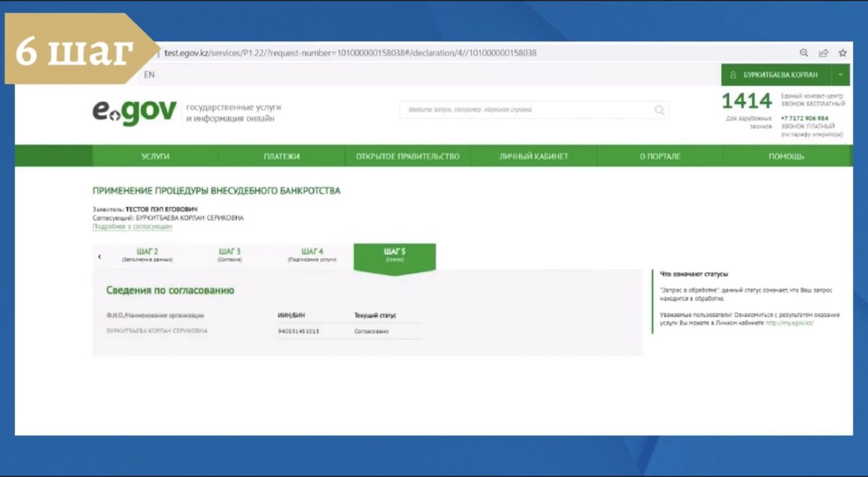Click the Текущий статус column header
Image resolution: width=868 pixels, height=477 pixels.
[375, 315]
